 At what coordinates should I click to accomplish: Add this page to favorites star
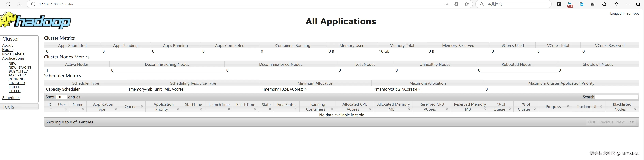pos(467,4)
